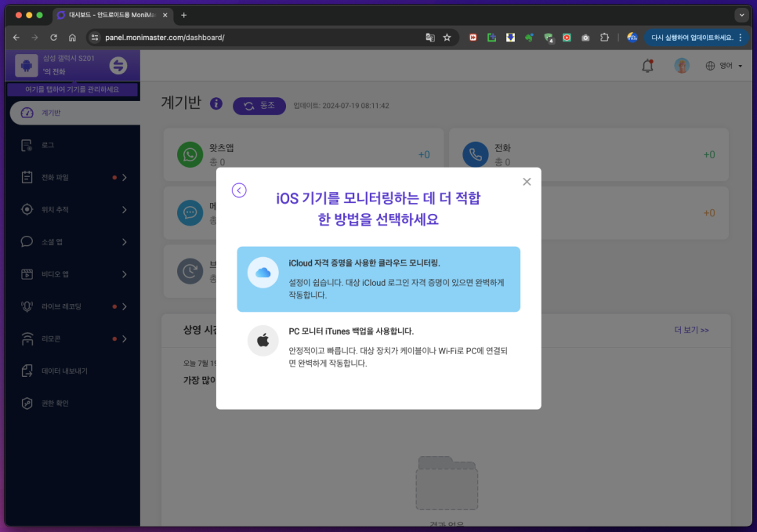Open the notifications bell
The width and height of the screenshot is (757, 532).
[x=647, y=66]
